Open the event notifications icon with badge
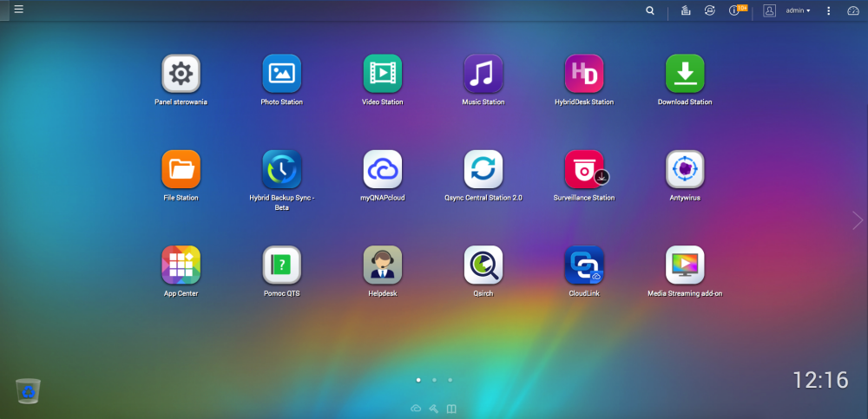The height and width of the screenshot is (419, 868). [x=736, y=10]
